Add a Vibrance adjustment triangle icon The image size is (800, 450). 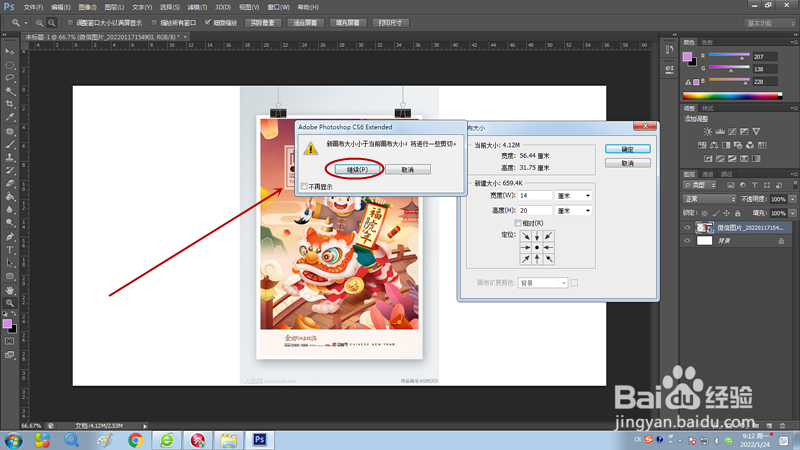click(756, 132)
